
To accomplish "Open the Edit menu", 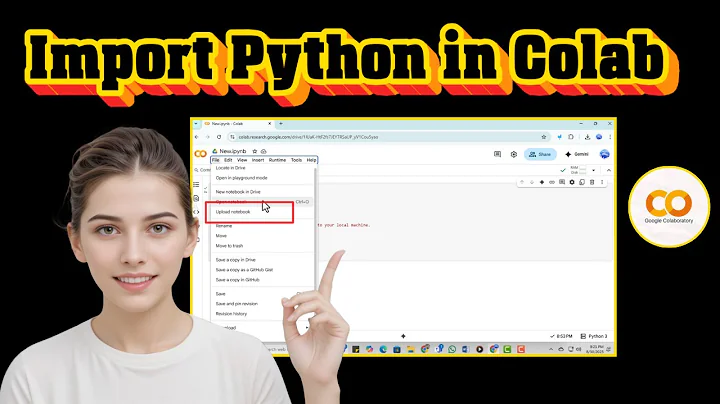I will click(228, 160).
